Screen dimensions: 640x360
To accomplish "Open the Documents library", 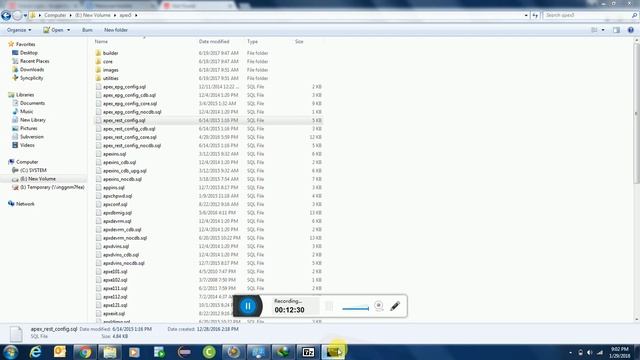I will point(32,103).
